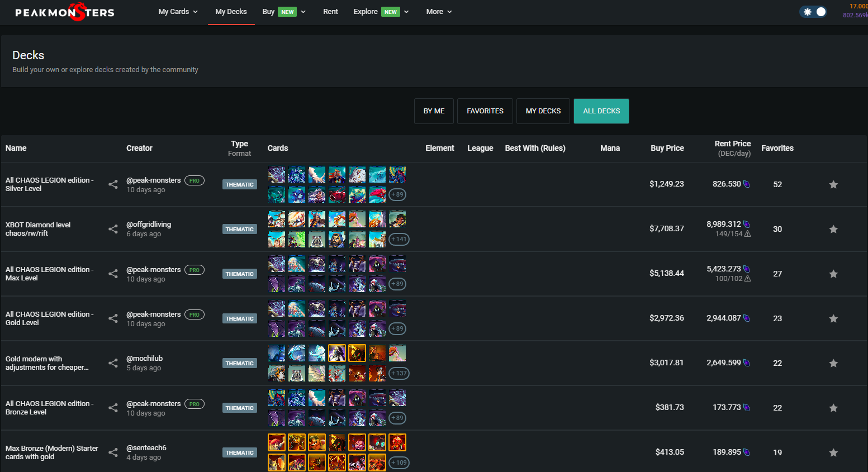
Task: Favorite the Max Bronze (Modern) Starter deck
Action: click(833, 452)
